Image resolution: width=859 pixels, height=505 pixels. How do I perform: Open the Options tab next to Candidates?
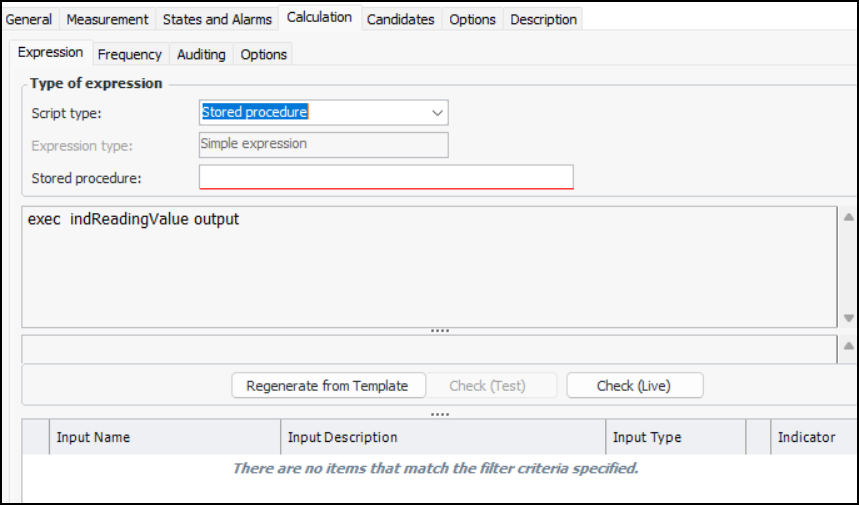(472, 19)
